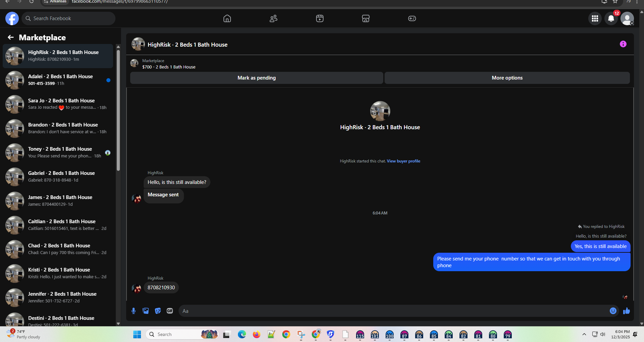Go back using the Marketplace arrow

point(11,37)
